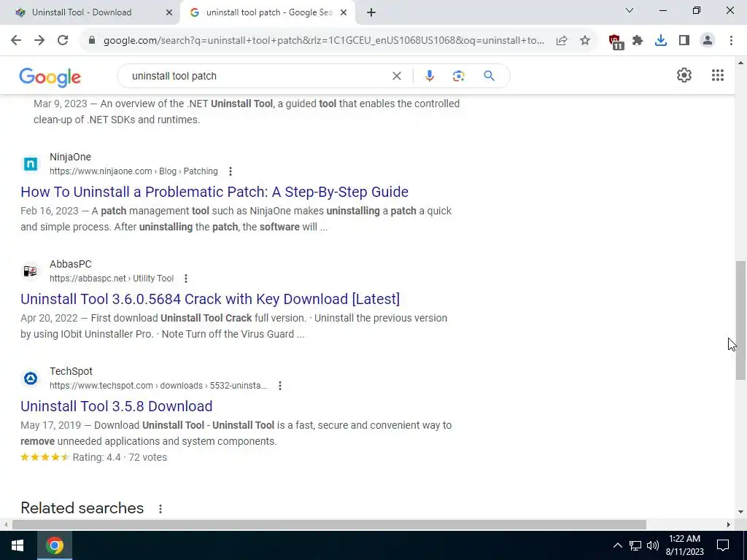The image size is (747, 560).
Task: Start a search by voice
Action: 429,76
